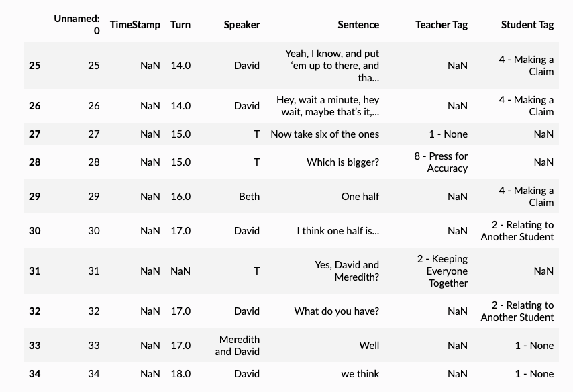Click the Student Tag column header
Screen dimensions: 573x392
527,25
